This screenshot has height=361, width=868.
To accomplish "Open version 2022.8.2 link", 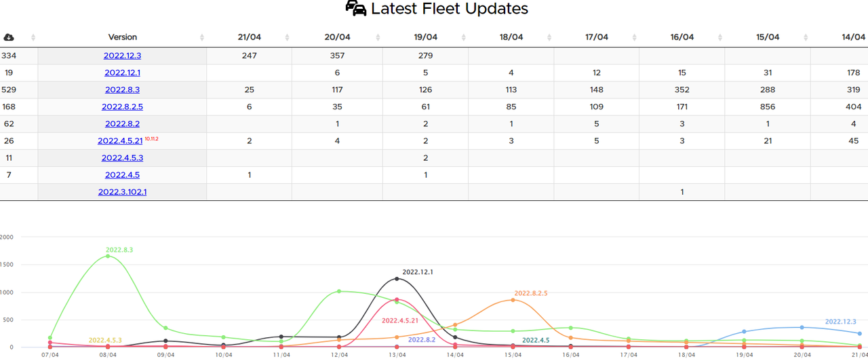I will [x=122, y=123].
